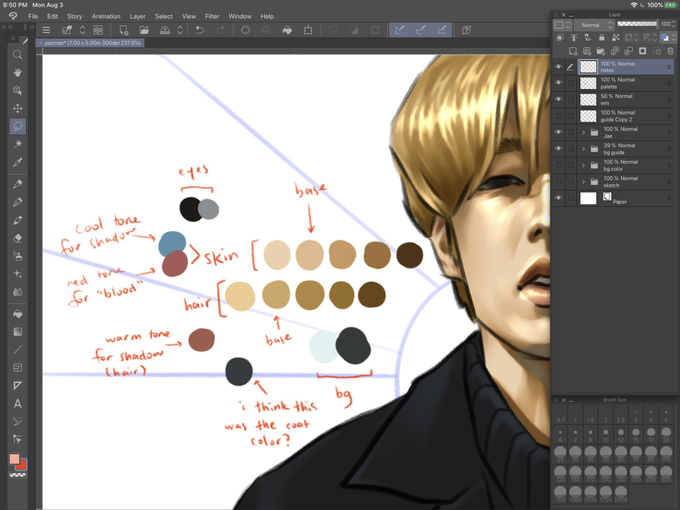Select the Eyedropper tool in left toolbar
The image size is (680, 510).
click(x=17, y=163)
